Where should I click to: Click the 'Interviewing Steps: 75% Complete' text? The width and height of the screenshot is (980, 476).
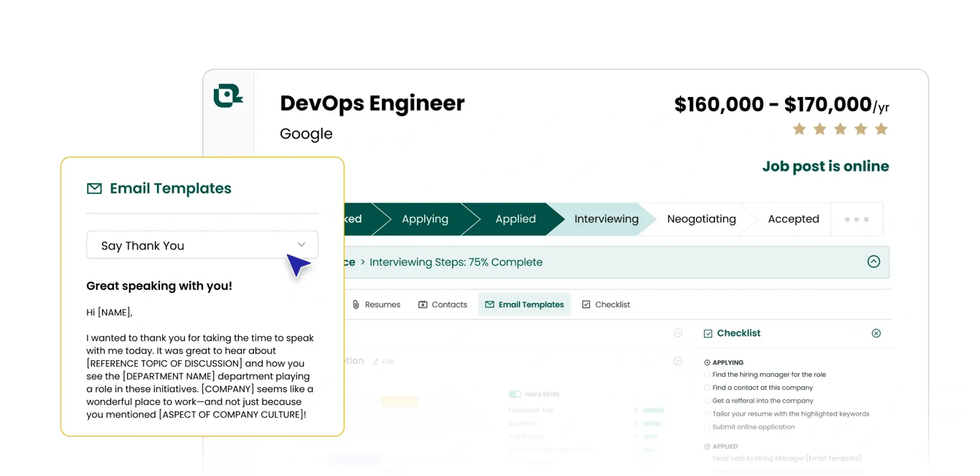click(456, 262)
